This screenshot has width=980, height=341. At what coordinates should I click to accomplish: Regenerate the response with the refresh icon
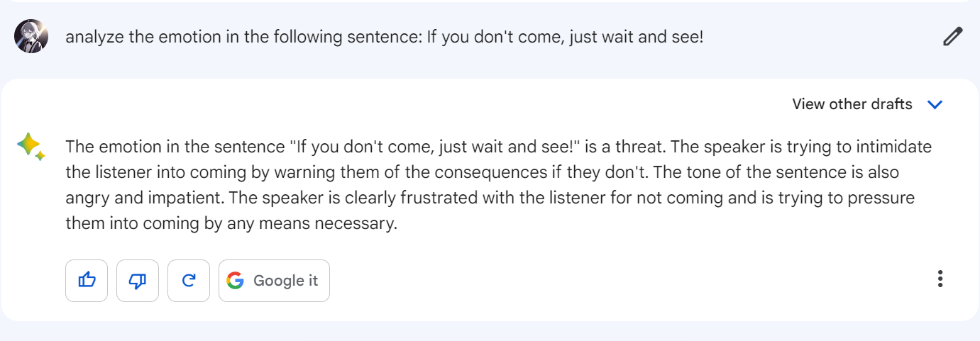[189, 281]
